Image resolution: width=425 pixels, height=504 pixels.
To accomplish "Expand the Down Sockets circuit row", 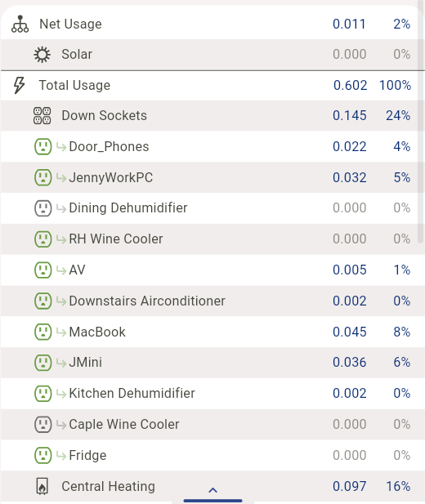I will 212,116.
